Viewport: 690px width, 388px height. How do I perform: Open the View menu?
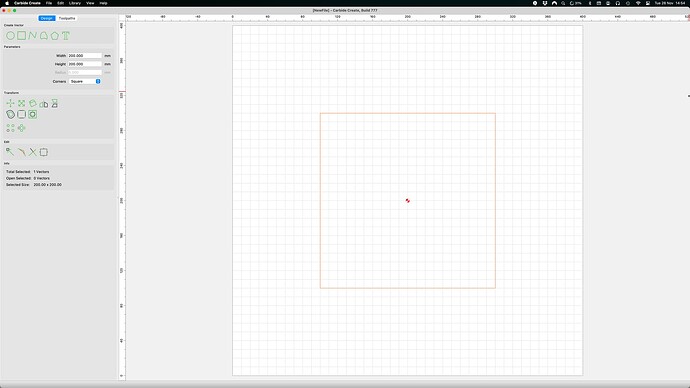click(x=90, y=3)
